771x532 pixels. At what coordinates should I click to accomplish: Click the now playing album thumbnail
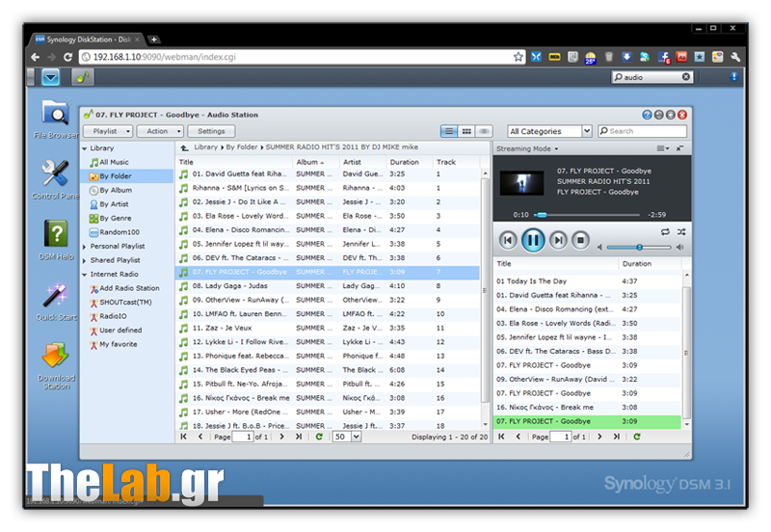click(x=521, y=183)
